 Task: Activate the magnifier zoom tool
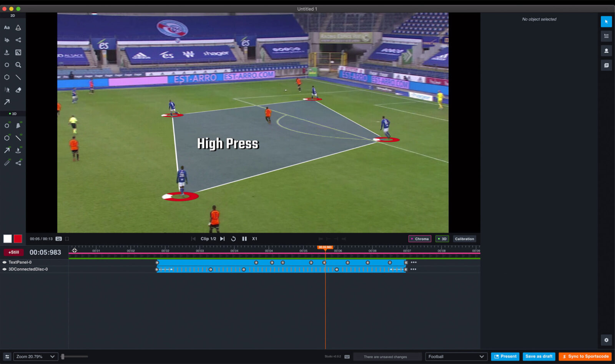click(18, 65)
